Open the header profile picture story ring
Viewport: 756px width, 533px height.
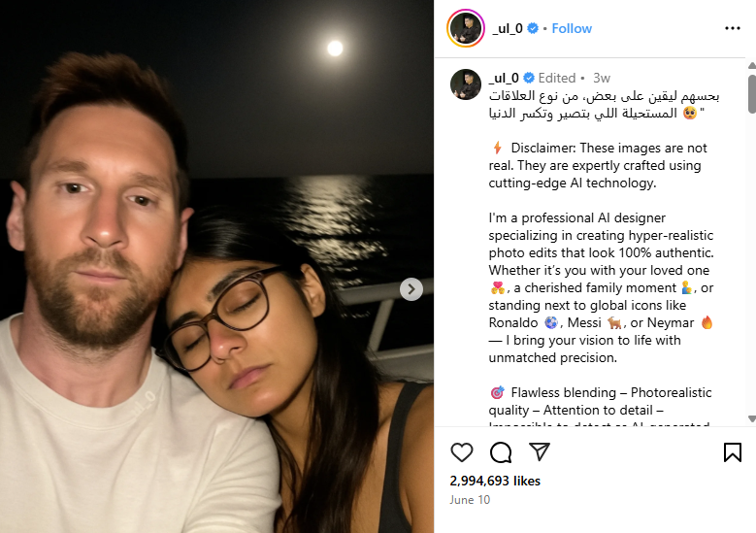465,28
